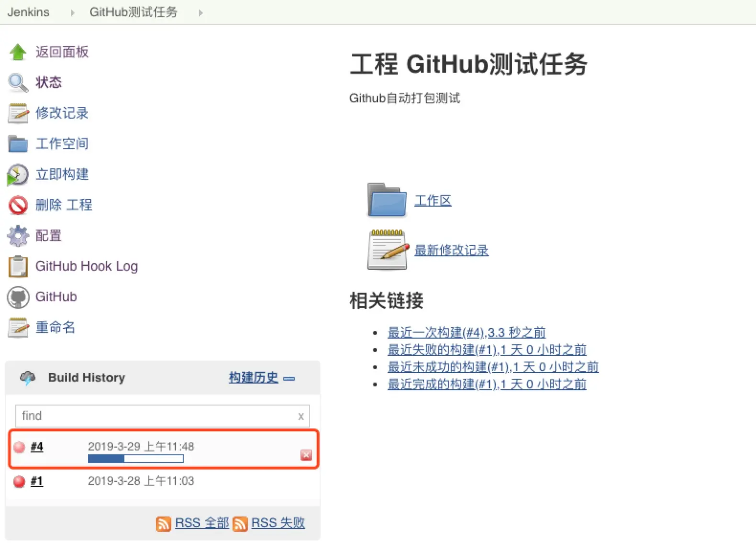
Task: Open the 构建历史 trend link
Action: click(254, 377)
